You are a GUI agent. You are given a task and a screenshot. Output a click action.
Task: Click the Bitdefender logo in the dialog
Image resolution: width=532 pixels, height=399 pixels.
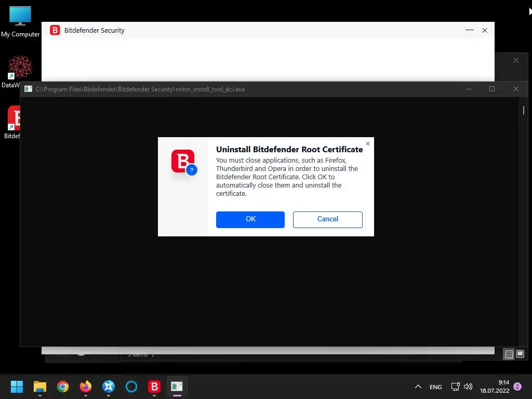click(184, 162)
